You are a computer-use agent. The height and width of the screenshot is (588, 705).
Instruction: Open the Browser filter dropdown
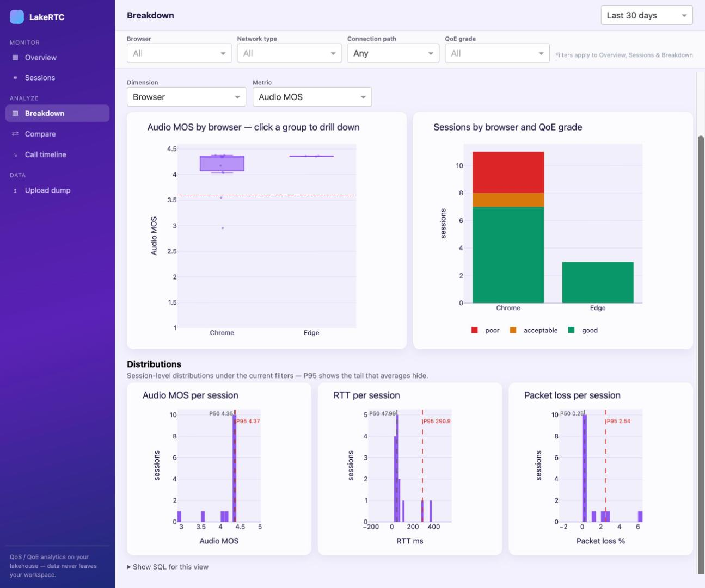(179, 53)
